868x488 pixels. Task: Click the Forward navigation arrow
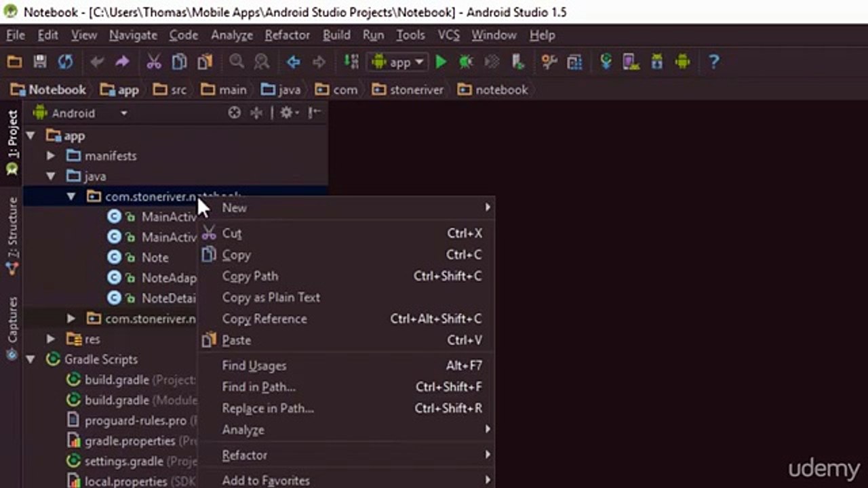pos(319,62)
